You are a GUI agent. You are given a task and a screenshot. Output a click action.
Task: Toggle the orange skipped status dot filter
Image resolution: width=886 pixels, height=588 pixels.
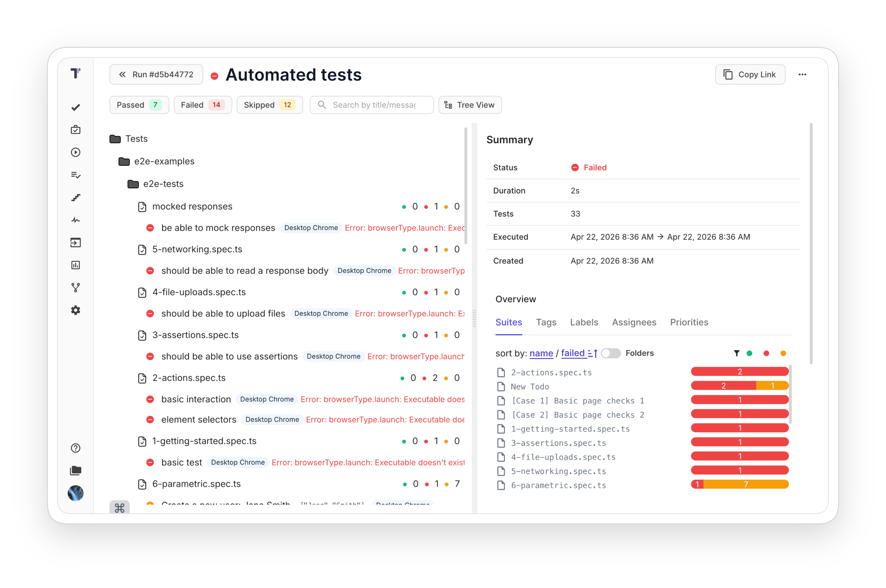point(783,353)
